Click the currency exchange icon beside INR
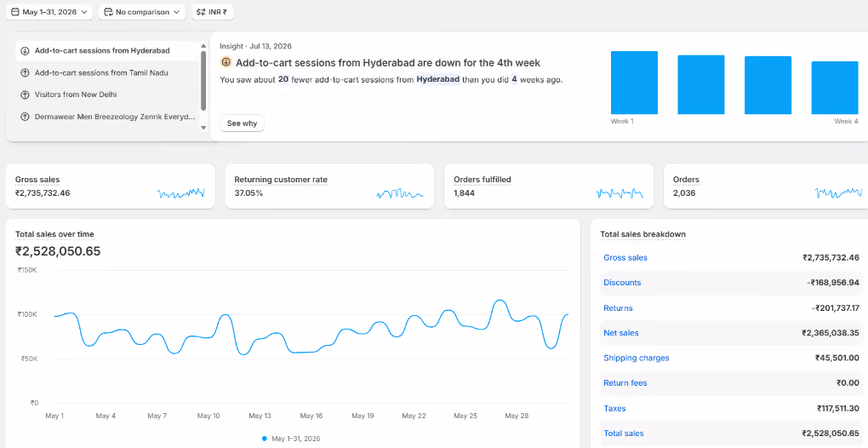 [x=201, y=12]
